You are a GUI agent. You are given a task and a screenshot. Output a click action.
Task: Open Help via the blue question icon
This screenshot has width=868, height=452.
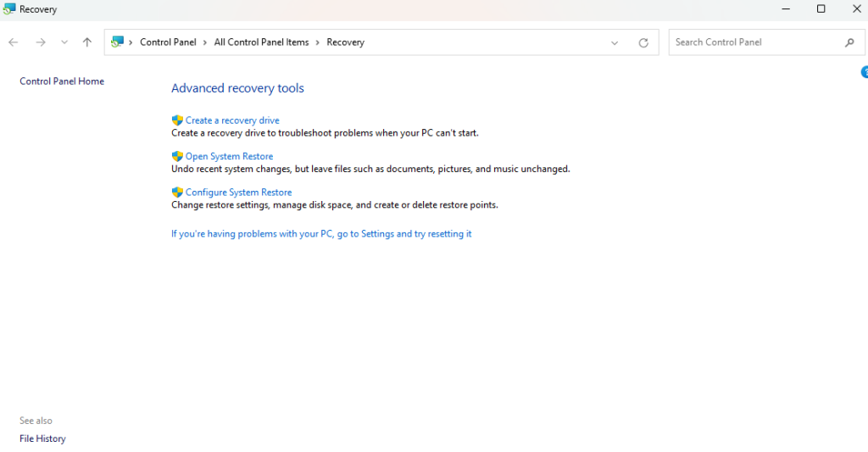[864, 73]
